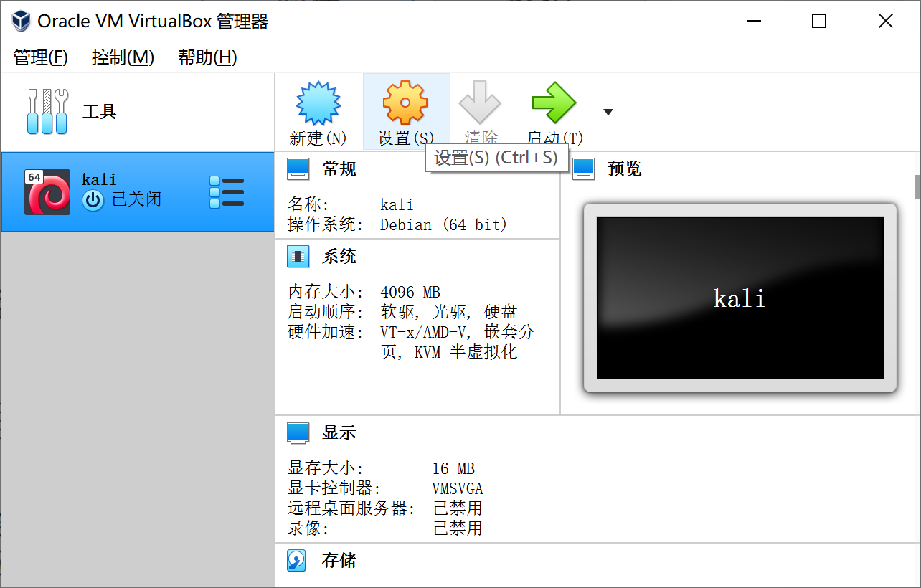Open the 帮助(H) menu

coord(208,57)
